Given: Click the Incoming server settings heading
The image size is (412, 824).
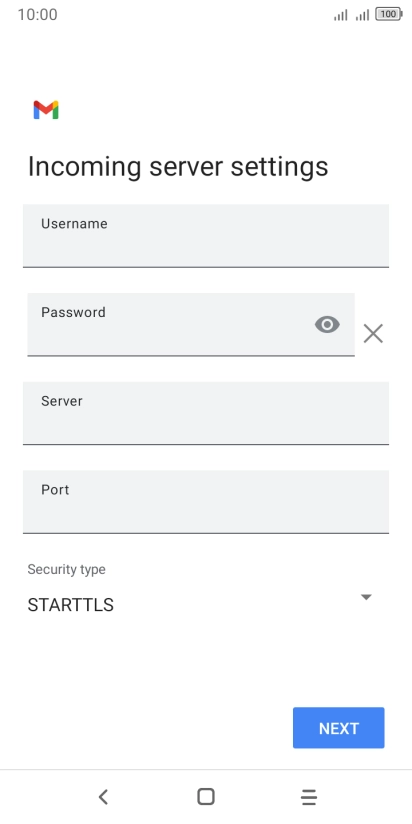Looking at the screenshot, I should pos(178,167).
